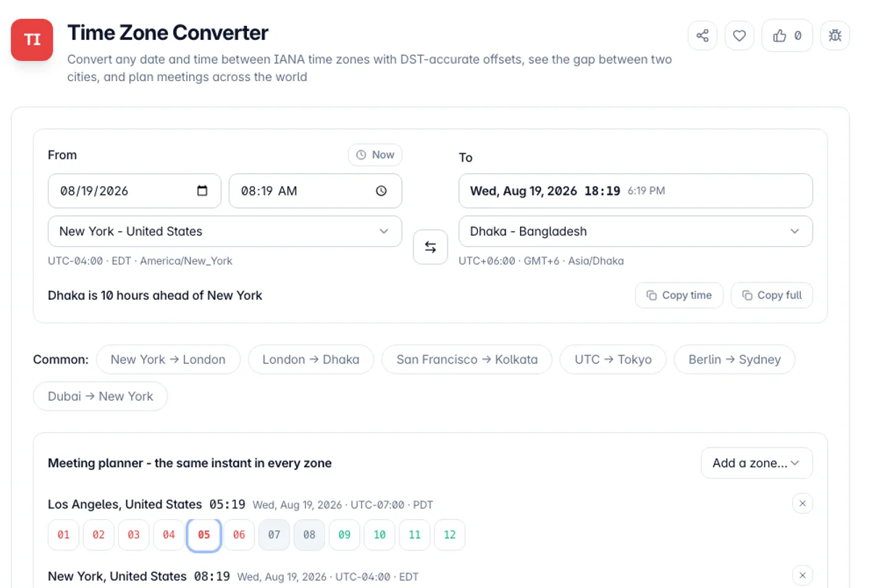Remove the Los Angeles zone row
This screenshot has width=869, height=588.
coord(802,503)
